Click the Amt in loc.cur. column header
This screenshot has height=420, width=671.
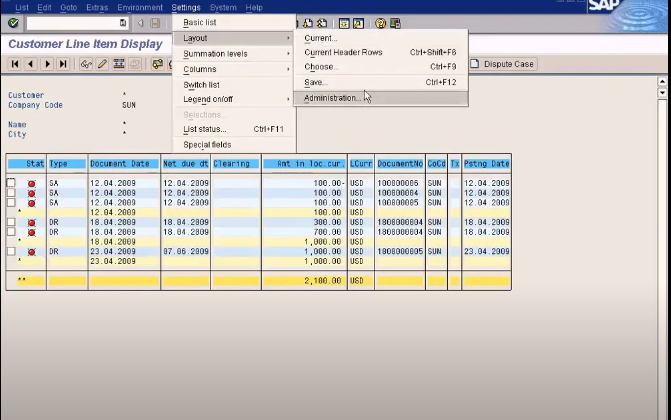tap(304, 164)
